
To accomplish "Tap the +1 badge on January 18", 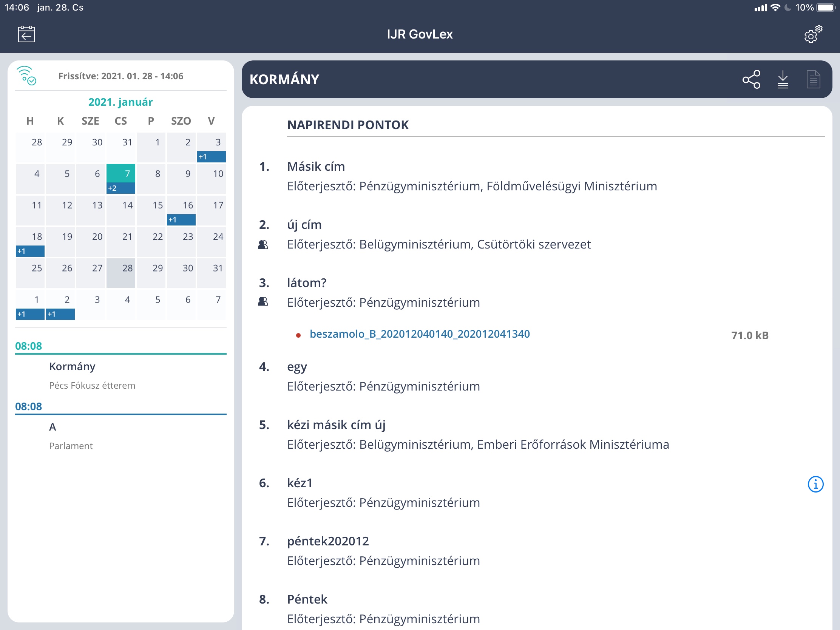I will (30, 251).
